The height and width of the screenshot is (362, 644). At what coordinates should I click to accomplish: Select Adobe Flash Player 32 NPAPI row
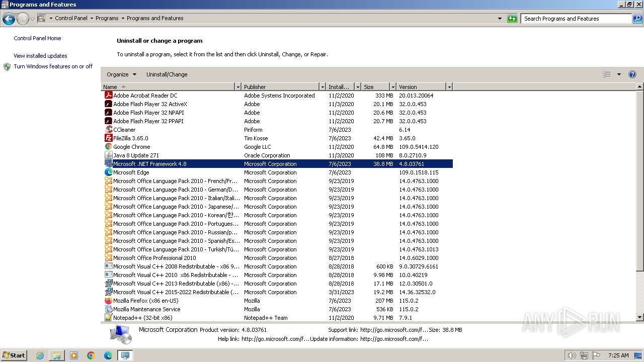tap(278, 112)
